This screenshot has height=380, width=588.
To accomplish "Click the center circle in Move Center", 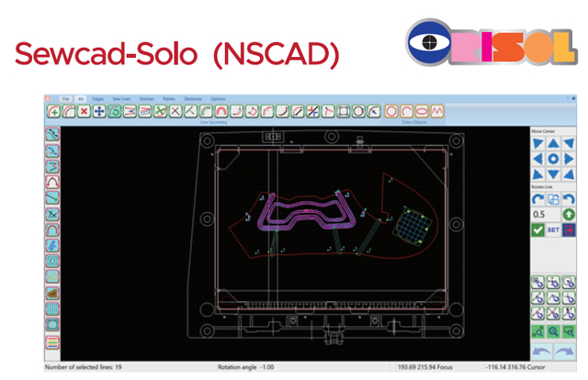I will (x=553, y=159).
